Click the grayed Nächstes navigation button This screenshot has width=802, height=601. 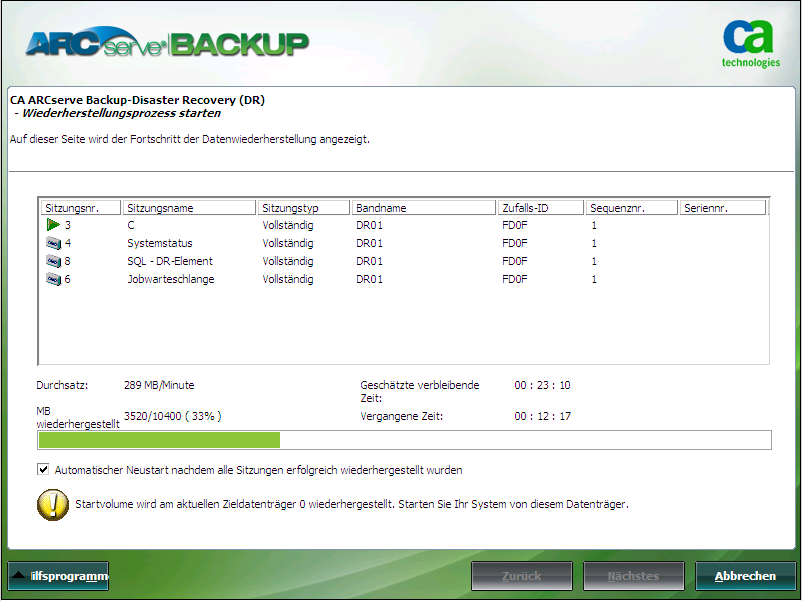[633, 576]
